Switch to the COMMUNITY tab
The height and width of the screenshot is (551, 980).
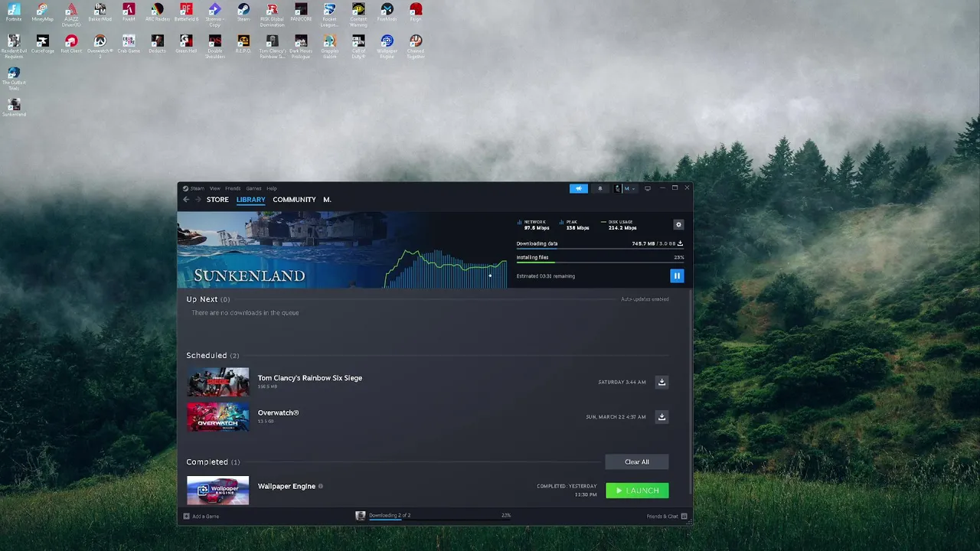[294, 200]
